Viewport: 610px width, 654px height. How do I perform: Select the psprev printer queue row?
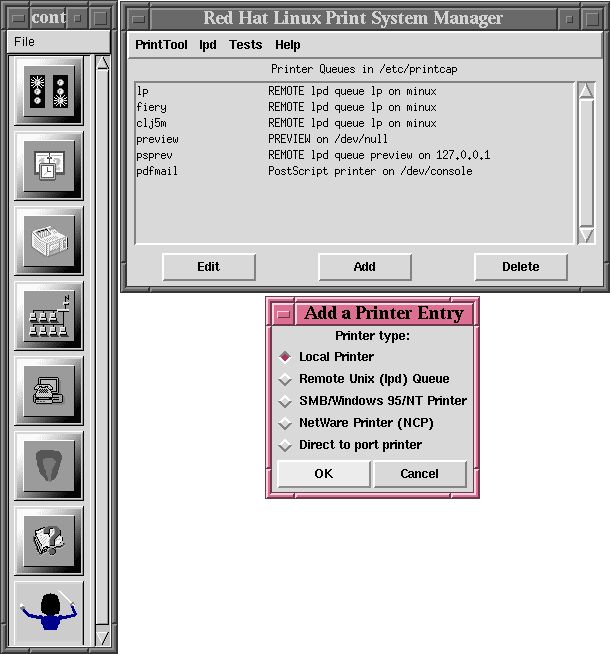point(354,155)
